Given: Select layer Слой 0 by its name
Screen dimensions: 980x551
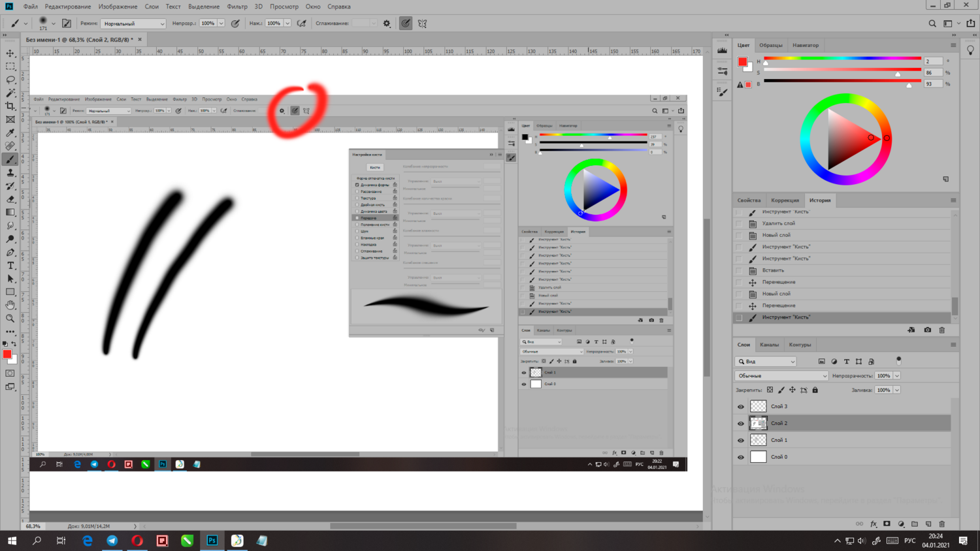Looking at the screenshot, I should pyautogui.click(x=779, y=458).
